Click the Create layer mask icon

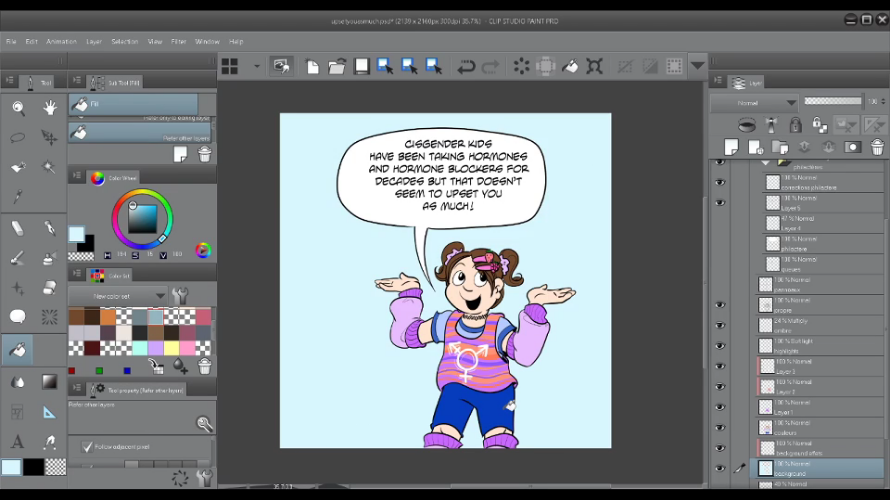(853, 148)
